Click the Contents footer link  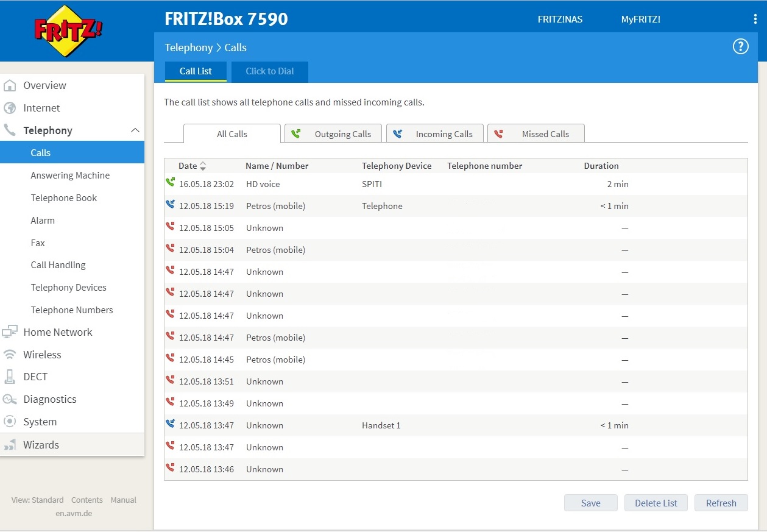[87, 500]
